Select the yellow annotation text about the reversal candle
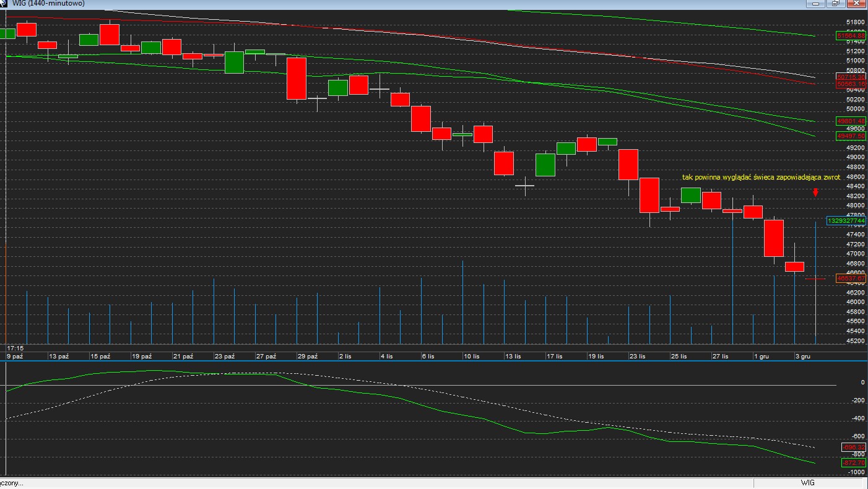Viewport: 868px width, 489px height. 761,178
